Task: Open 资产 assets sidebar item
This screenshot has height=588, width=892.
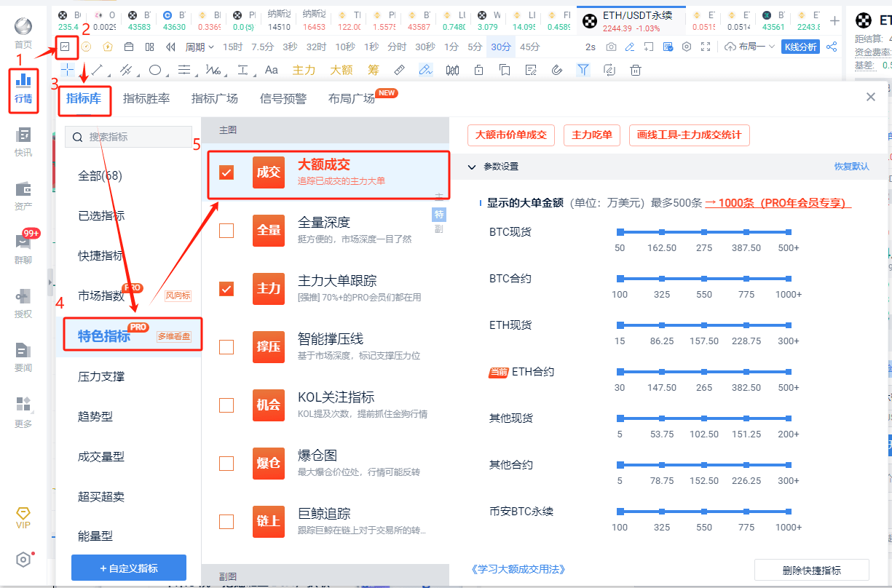Action: click(x=23, y=196)
